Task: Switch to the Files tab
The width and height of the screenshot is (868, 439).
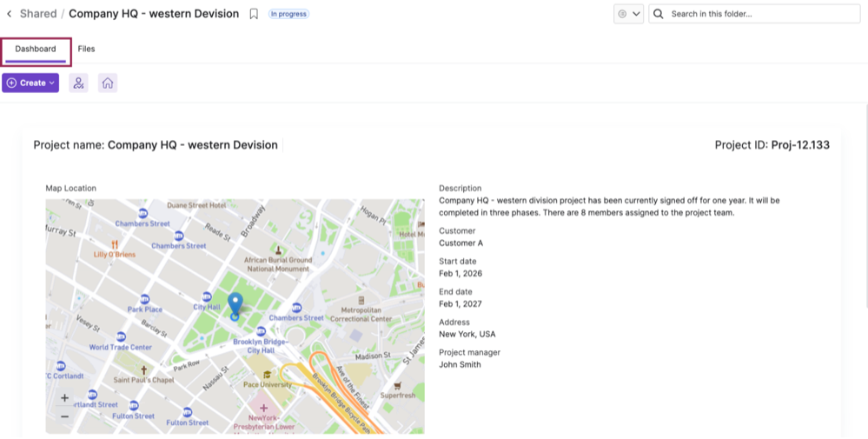Action: 86,49
